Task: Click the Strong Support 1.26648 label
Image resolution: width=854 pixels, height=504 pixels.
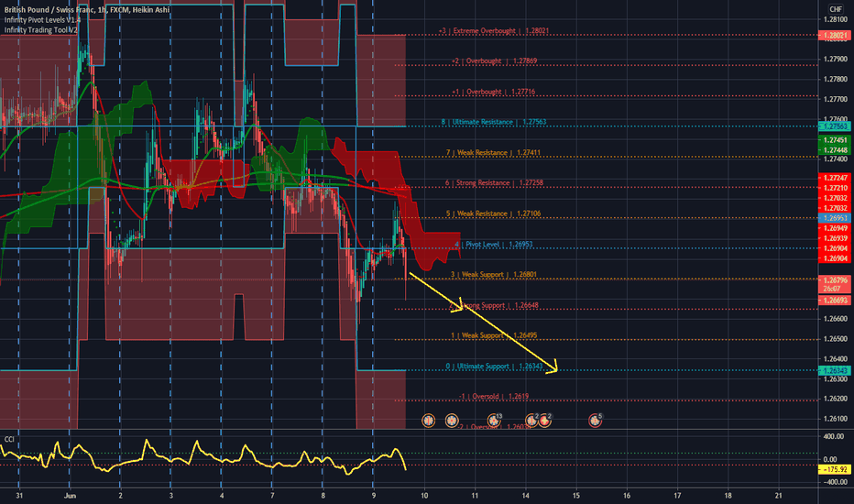Action: pos(494,305)
